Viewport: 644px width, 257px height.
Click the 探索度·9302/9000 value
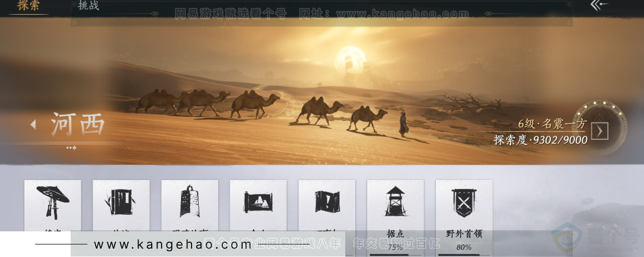[541, 140]
